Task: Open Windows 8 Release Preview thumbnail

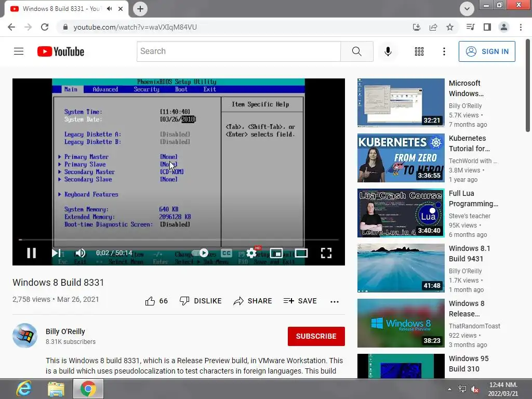Action: tap(401, 323)
